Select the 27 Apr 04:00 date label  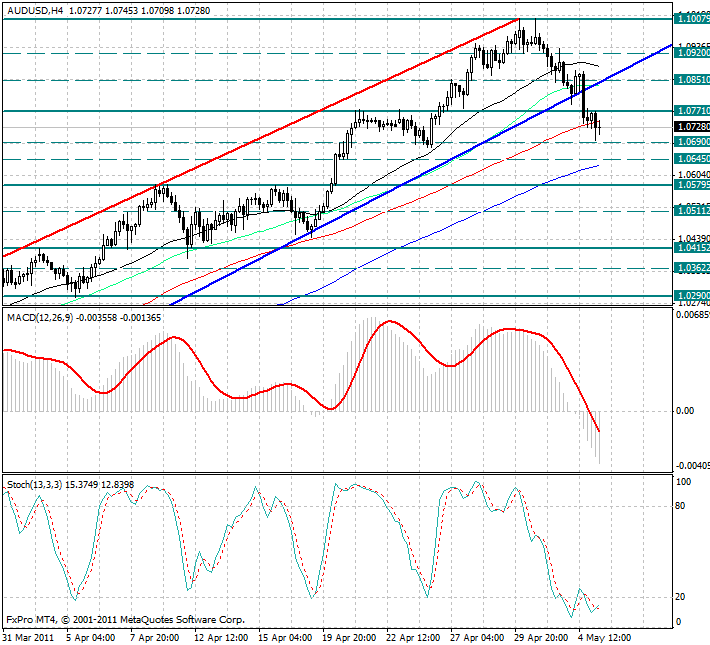coord(478,638)
